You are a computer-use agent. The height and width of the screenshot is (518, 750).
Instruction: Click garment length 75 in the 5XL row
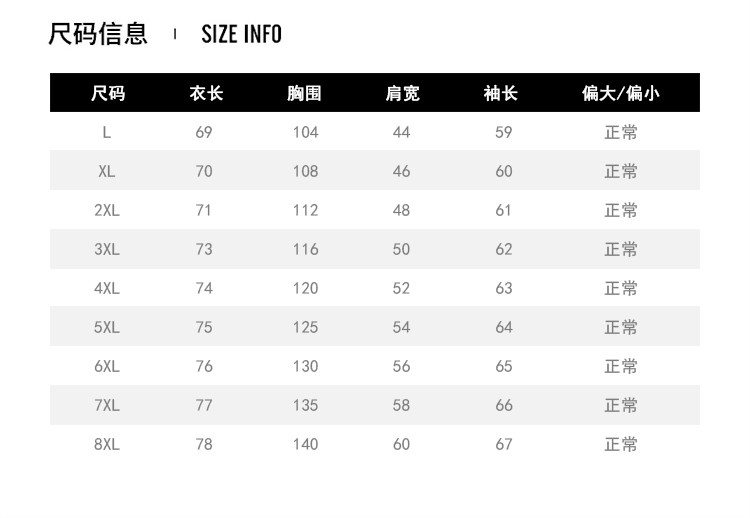(x=204, y=327)
